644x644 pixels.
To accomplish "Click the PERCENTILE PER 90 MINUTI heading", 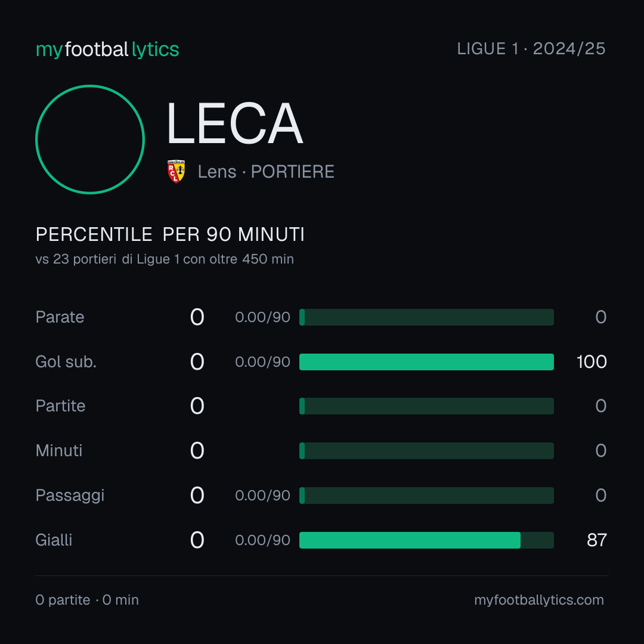I will pyautogui.click(x=170, y=234).
